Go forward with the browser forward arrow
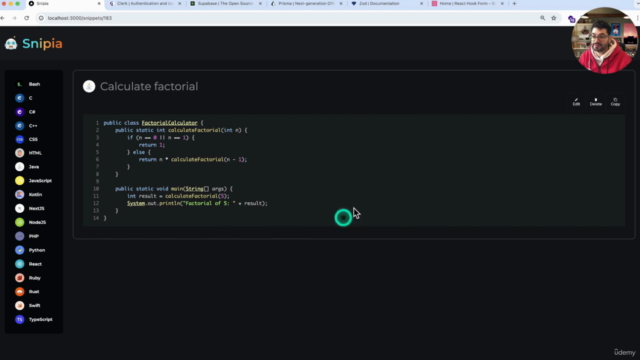 pos(14,18)
